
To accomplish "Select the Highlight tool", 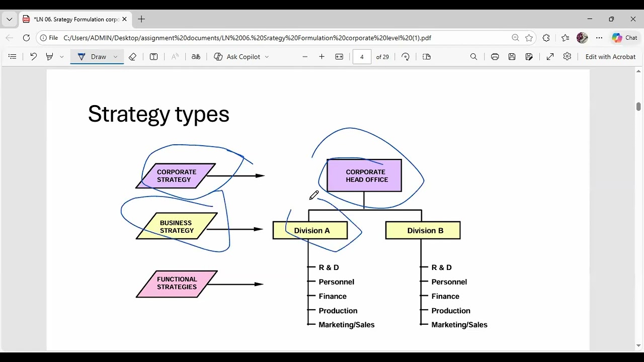I will (49, 57).
